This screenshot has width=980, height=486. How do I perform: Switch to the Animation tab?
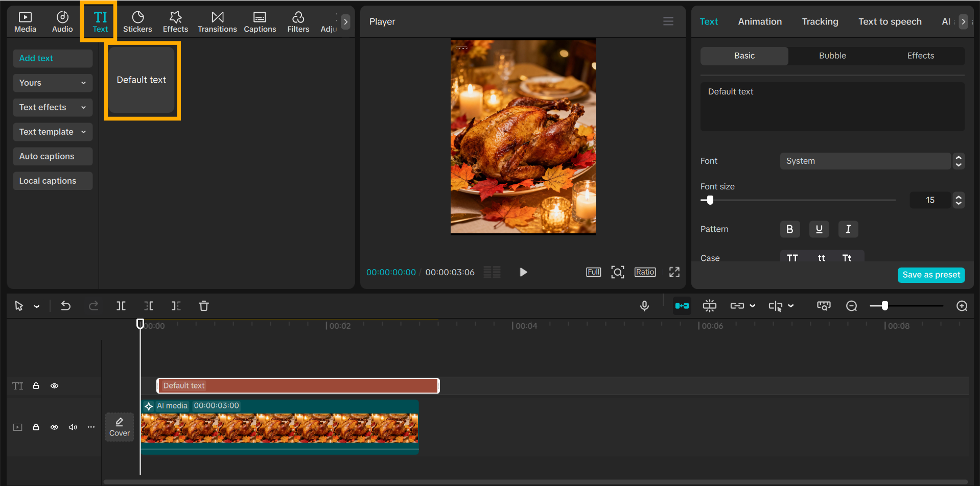click(x=760, y=21)
